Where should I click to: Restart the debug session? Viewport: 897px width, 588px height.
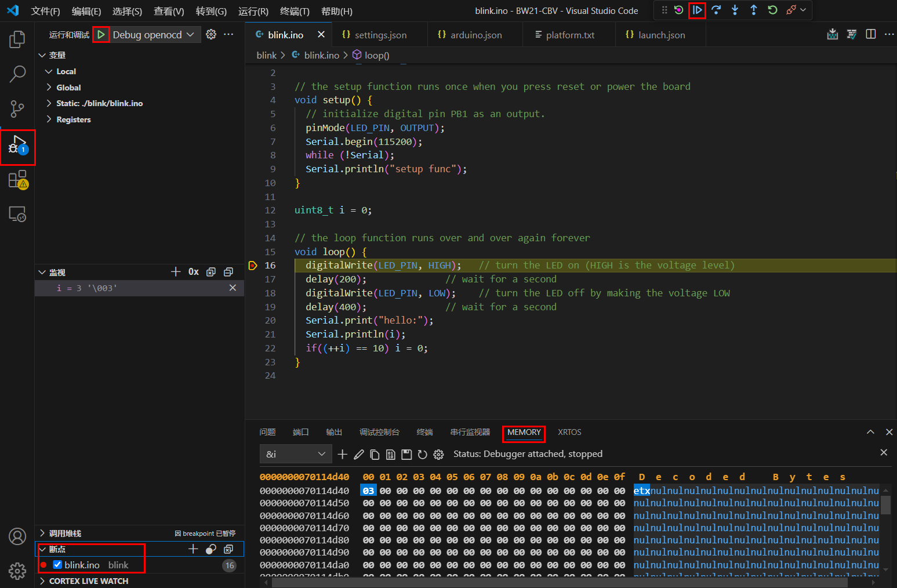772,10
